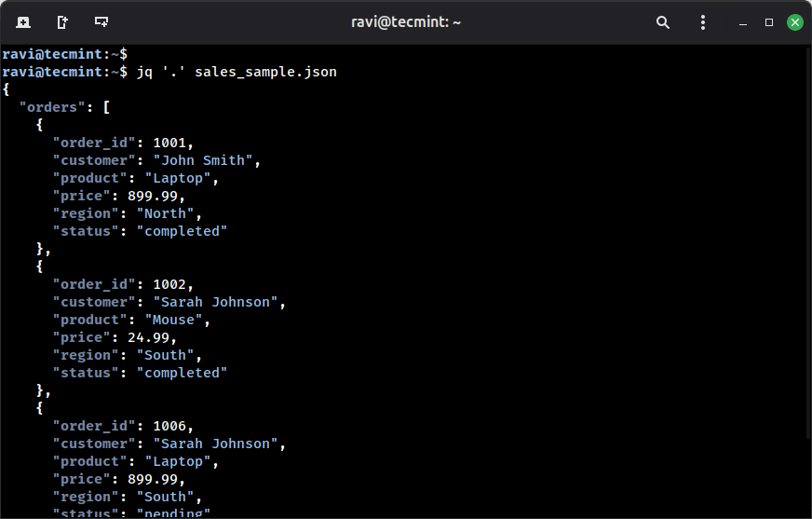Minimize the terminal window
Viewport: 812px width, 519px height.
click(x=742, y=22)
